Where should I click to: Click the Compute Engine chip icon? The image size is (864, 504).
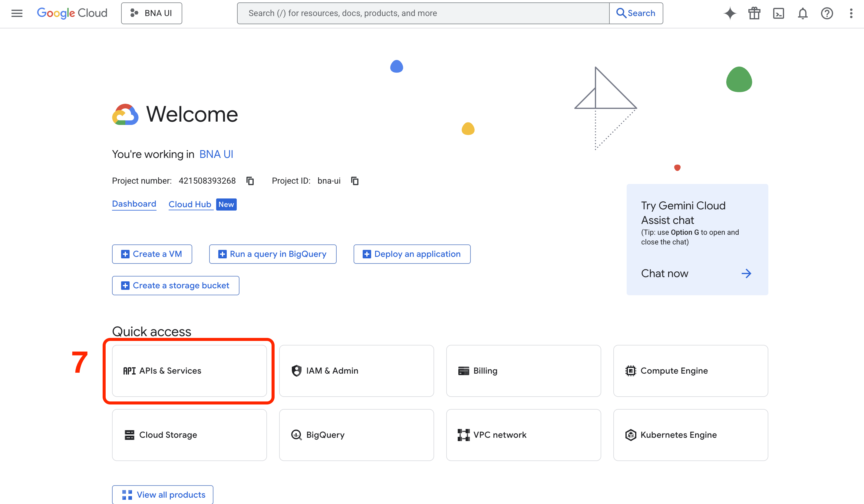[x=631, y=371]
